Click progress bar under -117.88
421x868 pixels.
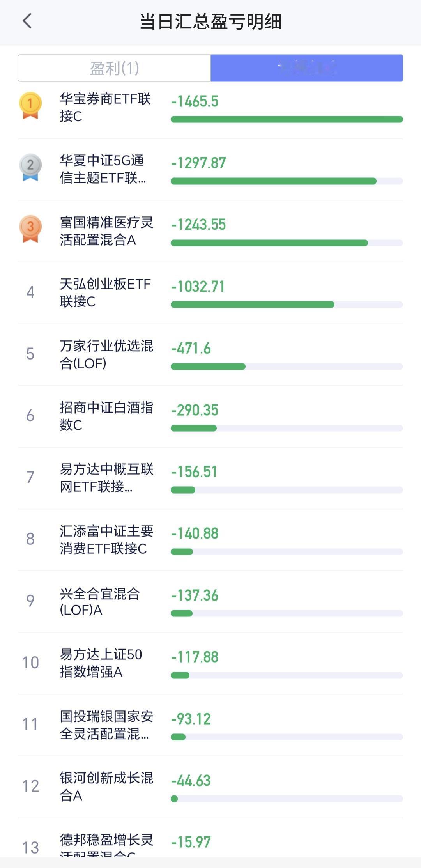tap(287, 675)
